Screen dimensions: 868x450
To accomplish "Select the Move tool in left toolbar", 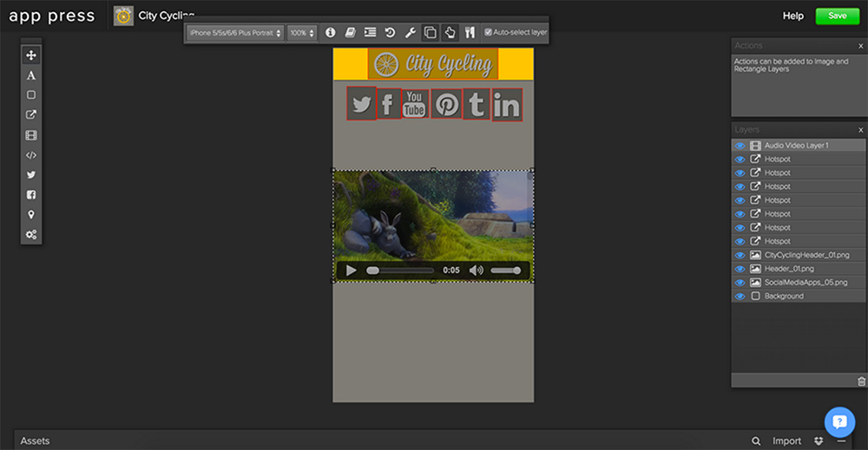I will pos(31,55).
